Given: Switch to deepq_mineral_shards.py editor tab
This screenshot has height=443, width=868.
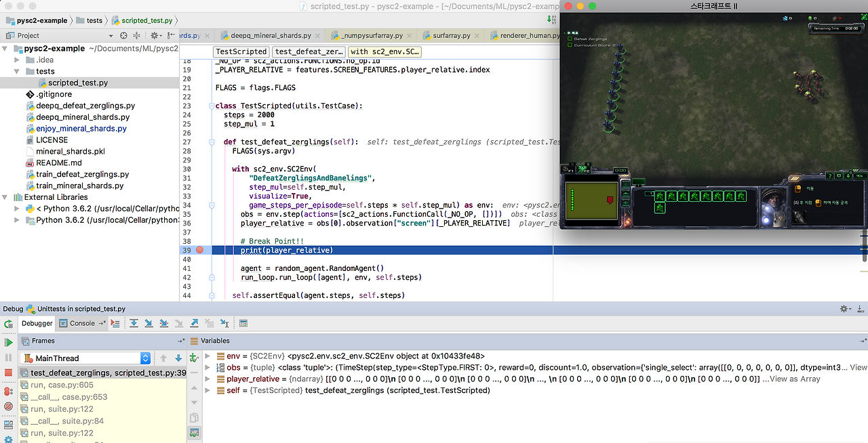Looking at the screenshot, I should [271, 35].
